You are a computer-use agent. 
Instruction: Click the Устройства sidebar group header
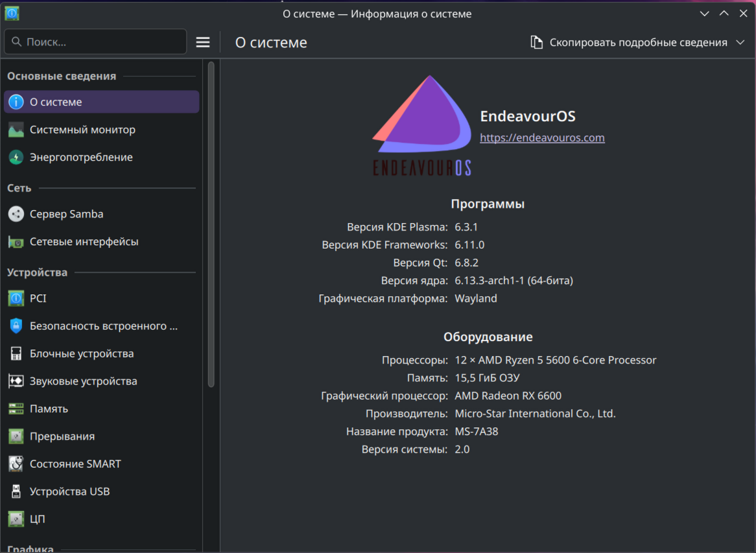[37, 272]
